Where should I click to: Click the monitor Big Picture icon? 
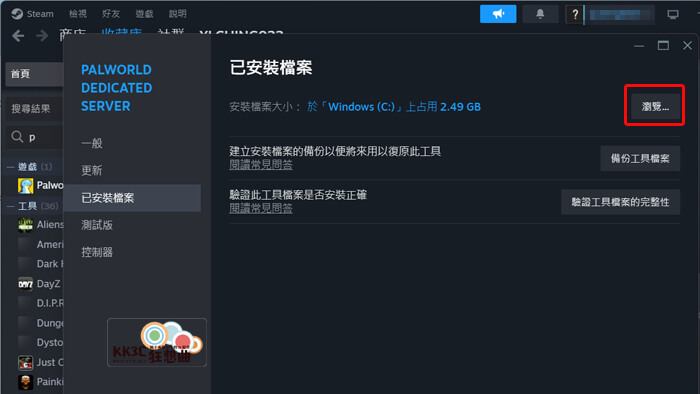[x=673, y=14]
